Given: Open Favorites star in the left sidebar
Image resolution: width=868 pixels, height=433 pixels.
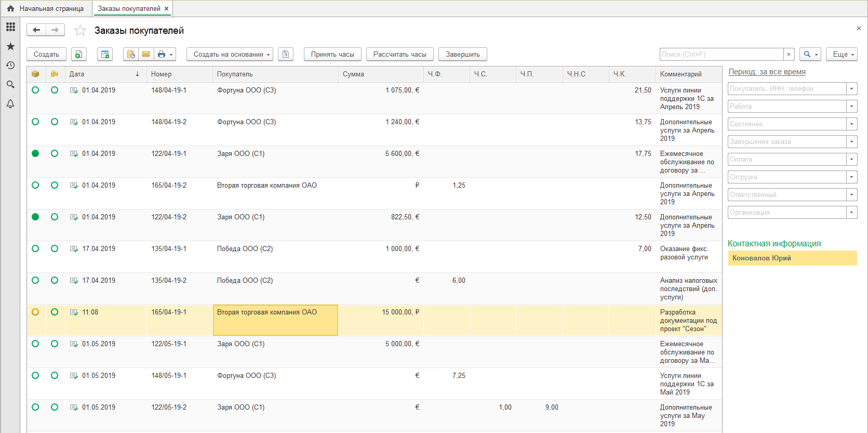Looking at the screenshot, I should coord(10,46).
